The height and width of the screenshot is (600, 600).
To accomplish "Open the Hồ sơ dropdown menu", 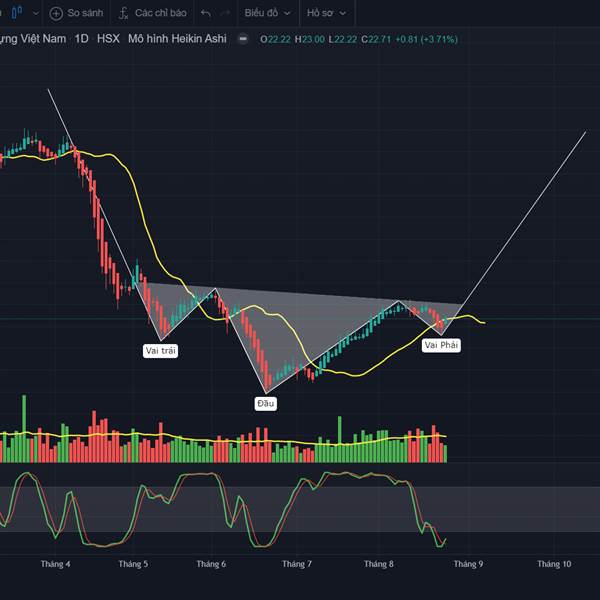I will pos(326,13).
